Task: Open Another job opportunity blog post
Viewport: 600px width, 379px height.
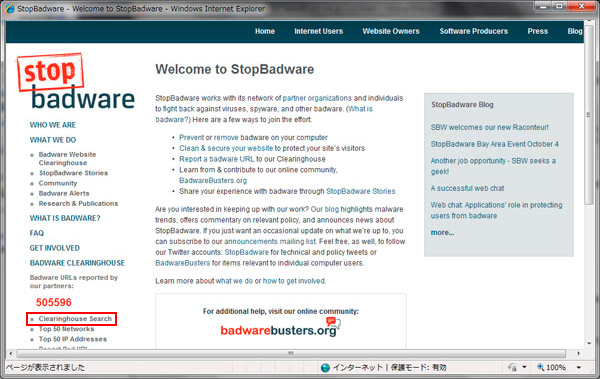Action: point(493,166)
